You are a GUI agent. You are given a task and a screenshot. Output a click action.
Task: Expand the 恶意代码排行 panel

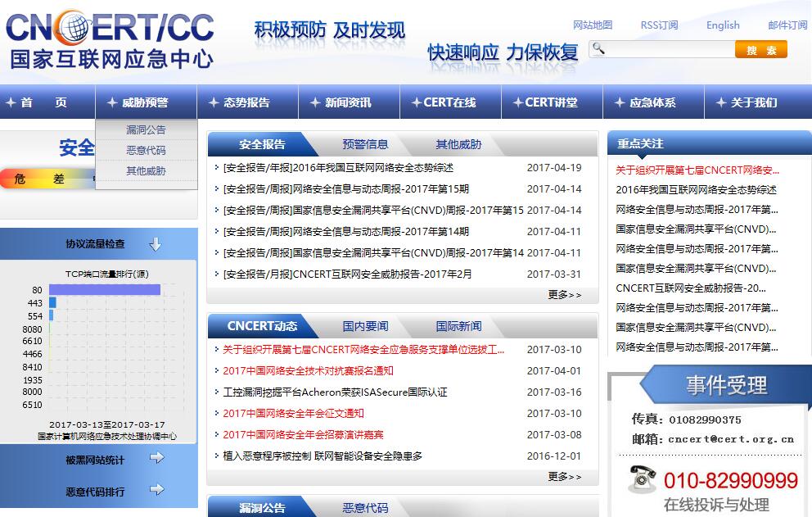[98, 491]
